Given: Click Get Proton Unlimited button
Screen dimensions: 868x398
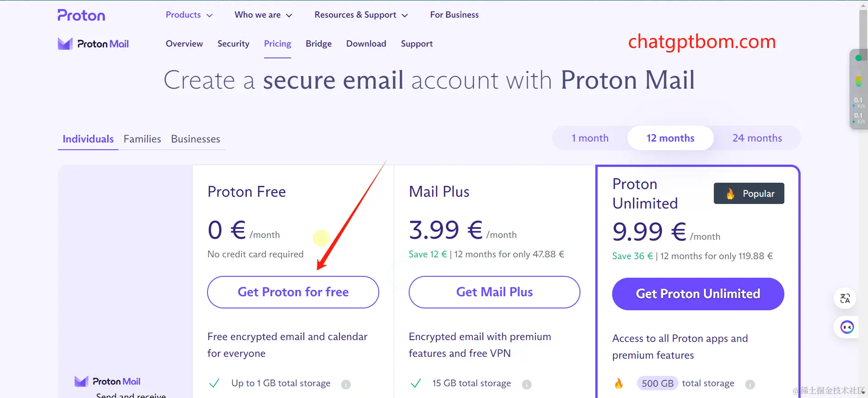Looking at the screenshot, I should 698,294.
